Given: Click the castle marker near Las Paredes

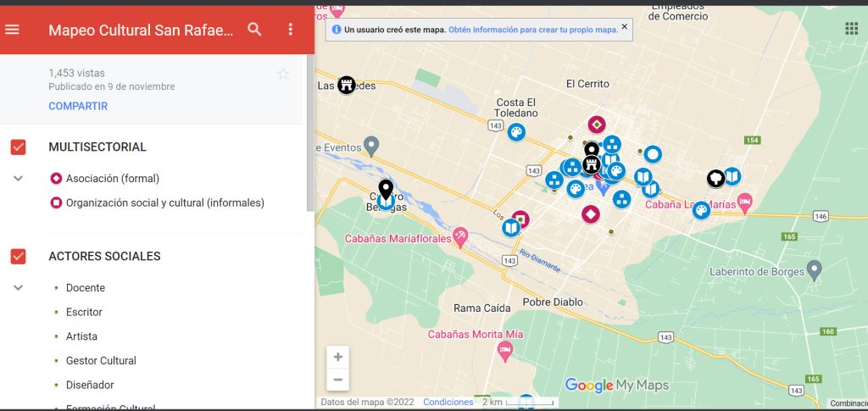Looking at the screenshot, I should point(346,84).
